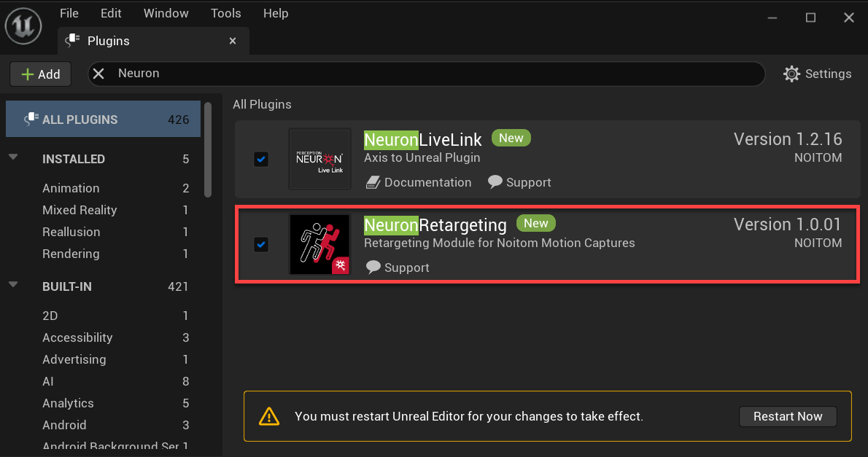Click the Unreal Engine logo icon
Image resolution: width=868 pixels, height=457 pixels.
tap(23, 26)
